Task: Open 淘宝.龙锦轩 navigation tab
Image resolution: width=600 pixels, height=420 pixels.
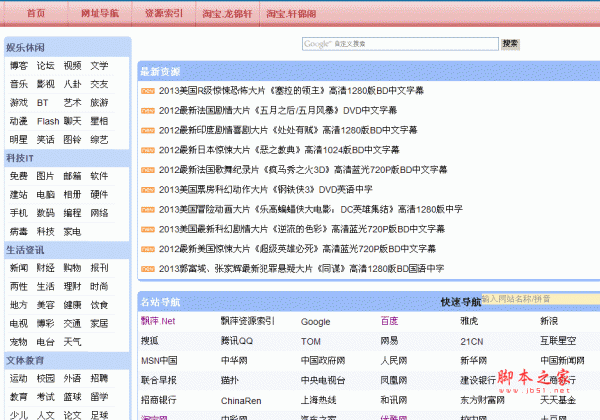Action: tap(227, 14)
